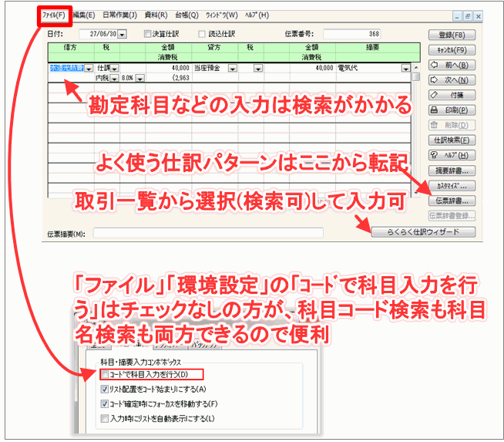Expand the 水道光熱費 debit account dropdown
The width and height of the screenshot is (504, 442).
click(89, 68)
